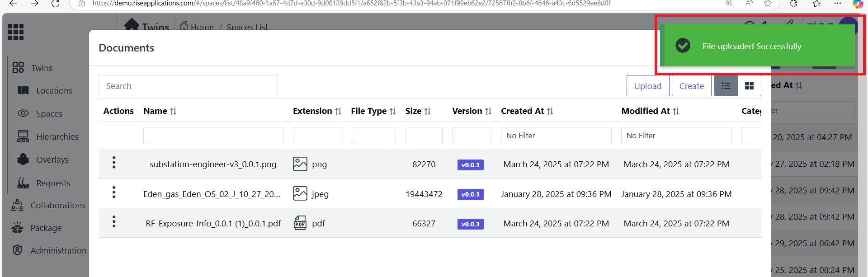Click the Eden_gas_Eden_OS_02_J file name
Viewport: 868px width, 277px height.
coord(212,194)
